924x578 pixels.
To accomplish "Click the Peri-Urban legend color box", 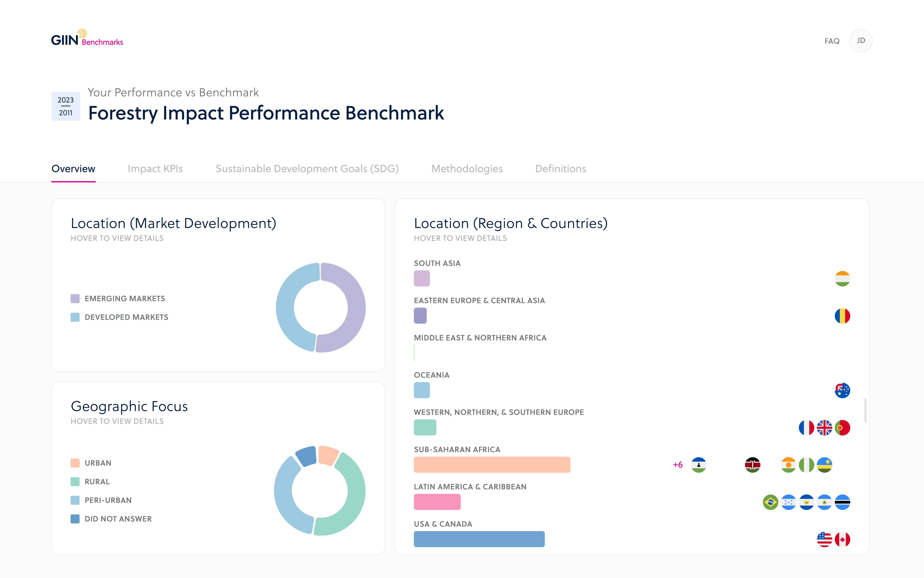I will click(75, 500).
